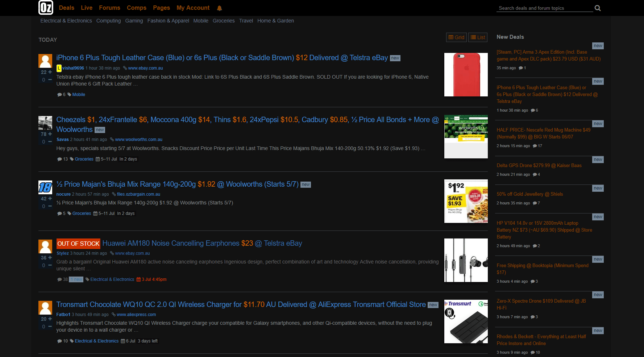The height and width of the screenshot is (357, 644).
Task: Open the Rhodes & Beckett sidebar deal
Action: coord(541,340)
